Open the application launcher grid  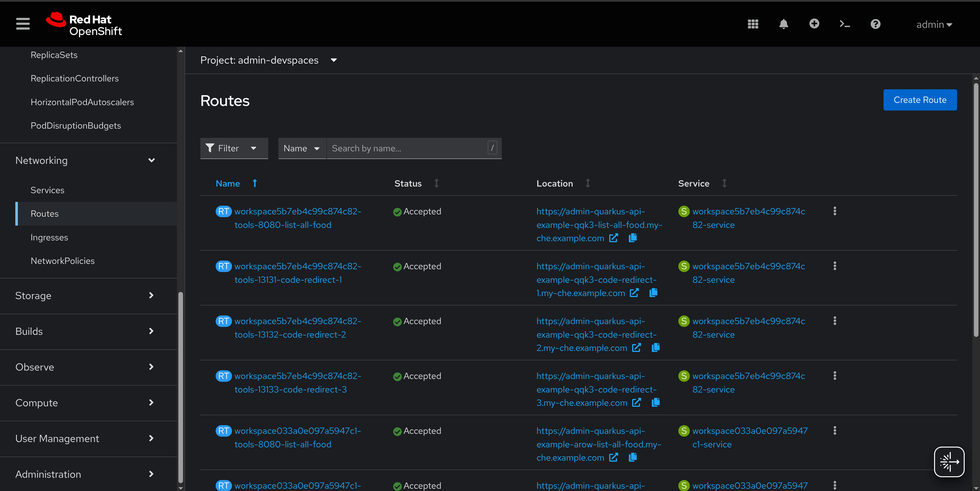pos(753,24)
